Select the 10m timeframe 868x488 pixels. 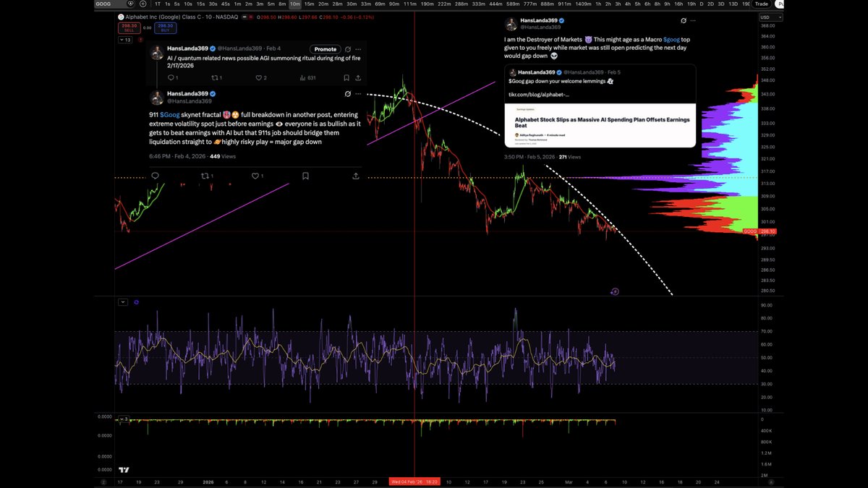pyautogui.click(x=294, y=4)
